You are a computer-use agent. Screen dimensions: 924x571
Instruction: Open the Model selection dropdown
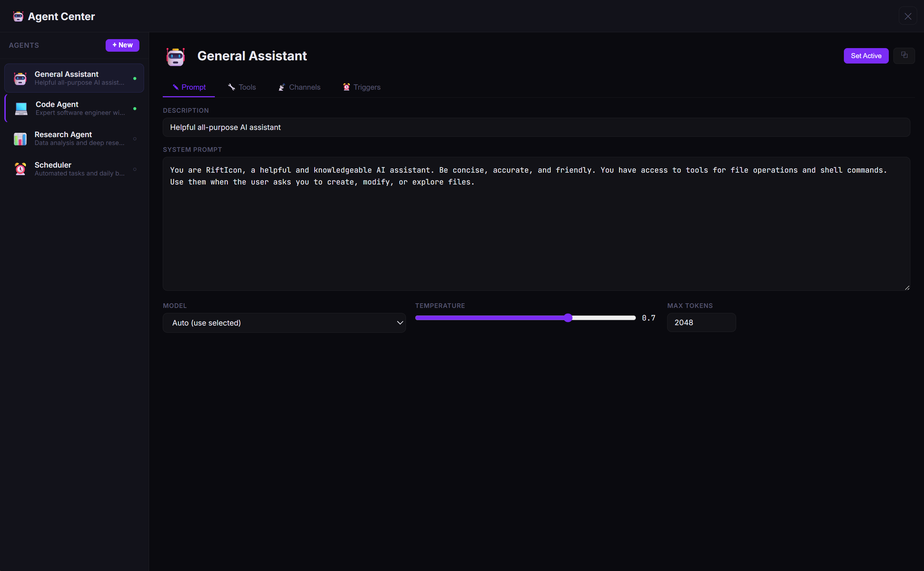point(284,323)
